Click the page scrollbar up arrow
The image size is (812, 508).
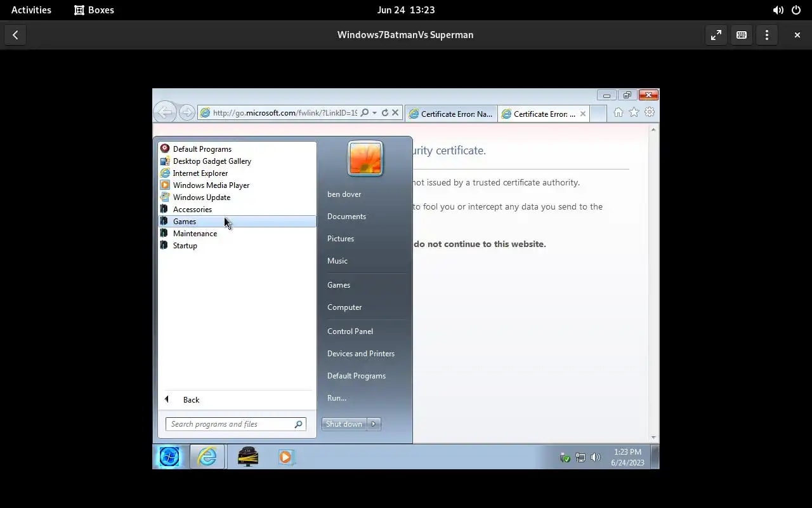(654, 130)
